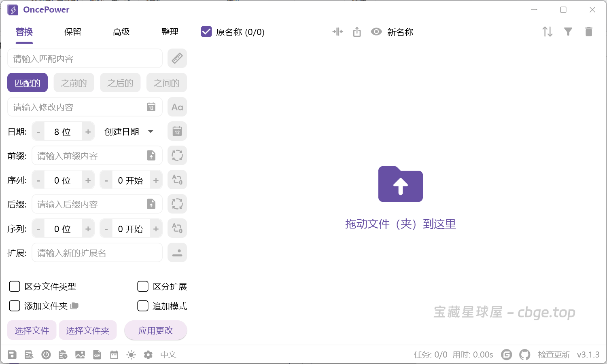Screen dimensions: 607x364
Task: Click the 请输入匹配内容 input field
Action: click(x=85, y=59)
